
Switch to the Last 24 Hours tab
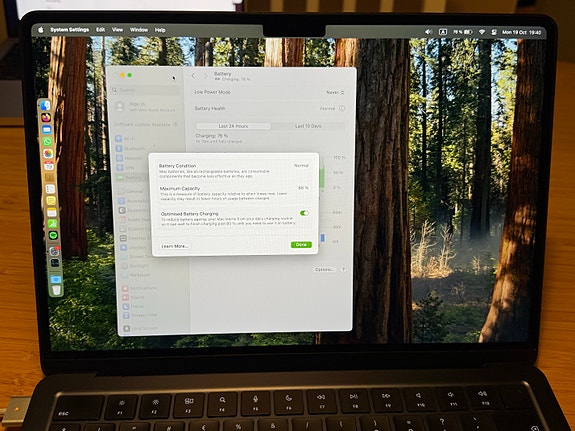(x=233, y=126)
